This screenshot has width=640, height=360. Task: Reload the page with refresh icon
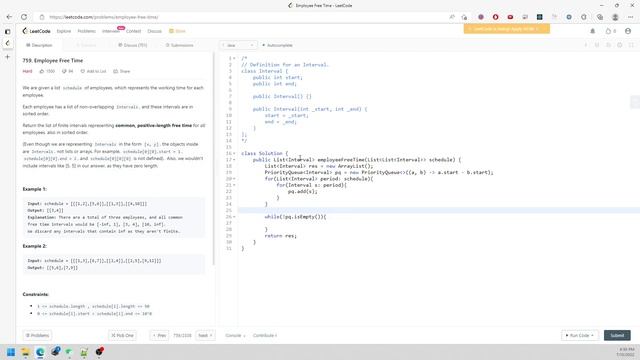24,17
